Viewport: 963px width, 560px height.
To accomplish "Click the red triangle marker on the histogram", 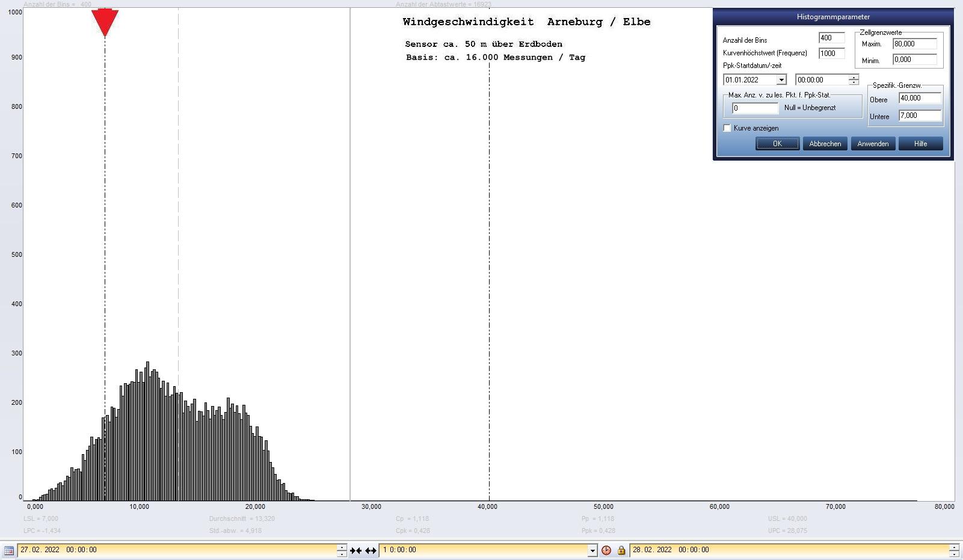I will coord(105,22).
